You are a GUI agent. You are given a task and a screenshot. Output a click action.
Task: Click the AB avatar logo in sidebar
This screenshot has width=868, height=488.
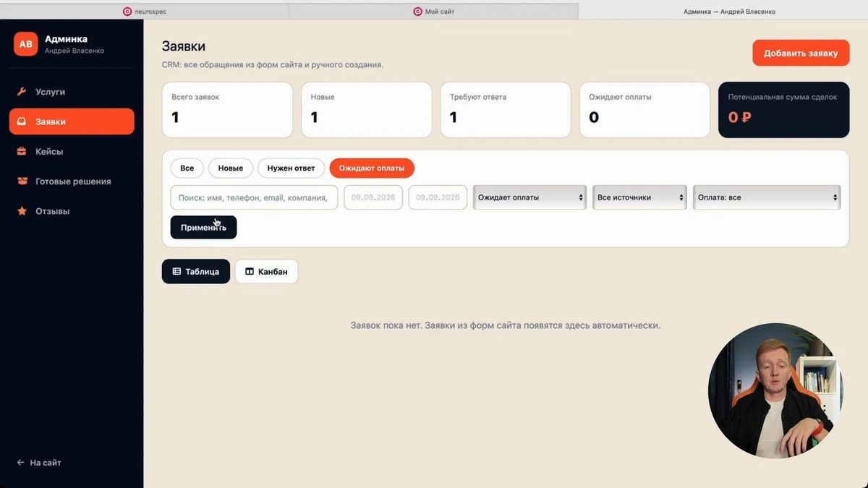(25, 44)
